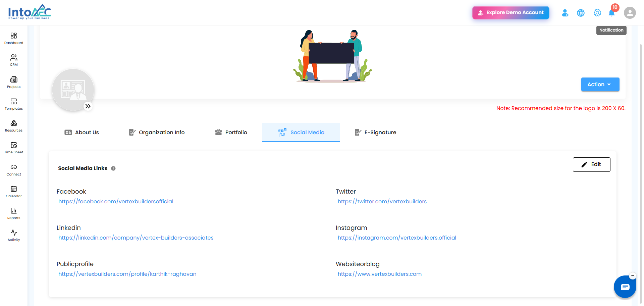Open the Linkedin company link
Screen dimensions: 644x306
[136, 238]
